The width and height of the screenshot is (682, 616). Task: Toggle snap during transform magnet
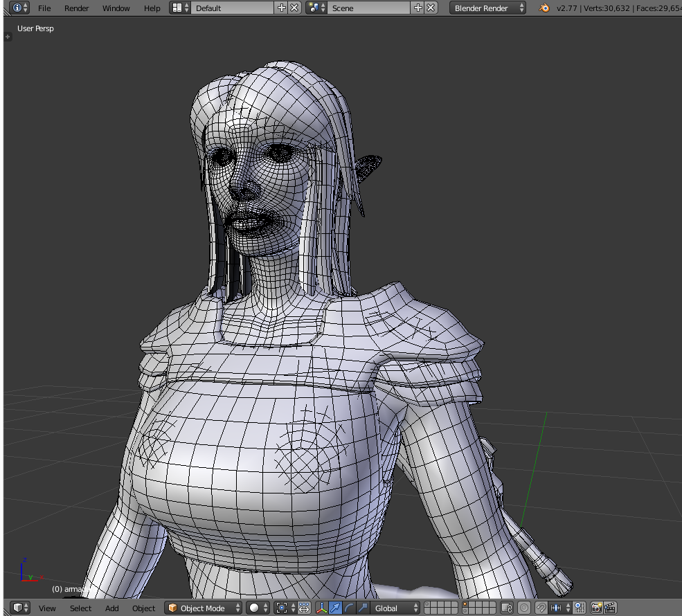541,608
